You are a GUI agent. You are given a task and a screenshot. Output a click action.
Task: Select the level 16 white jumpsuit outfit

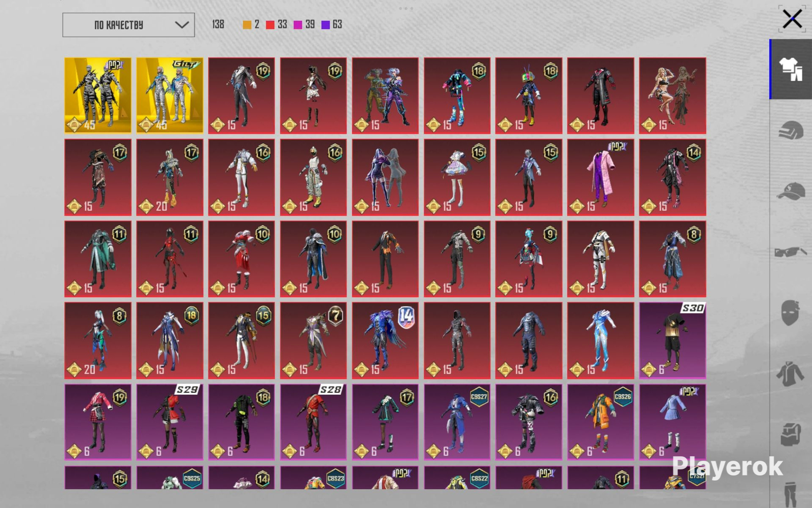coord(242,177)
